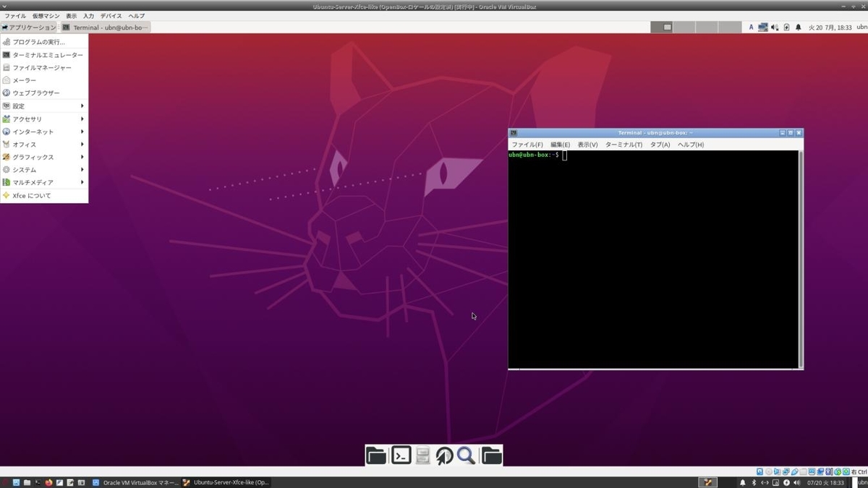Click the VirtualBox USB pen status icon
Viewport: 868px width, 488px height.
pos(794,471)
